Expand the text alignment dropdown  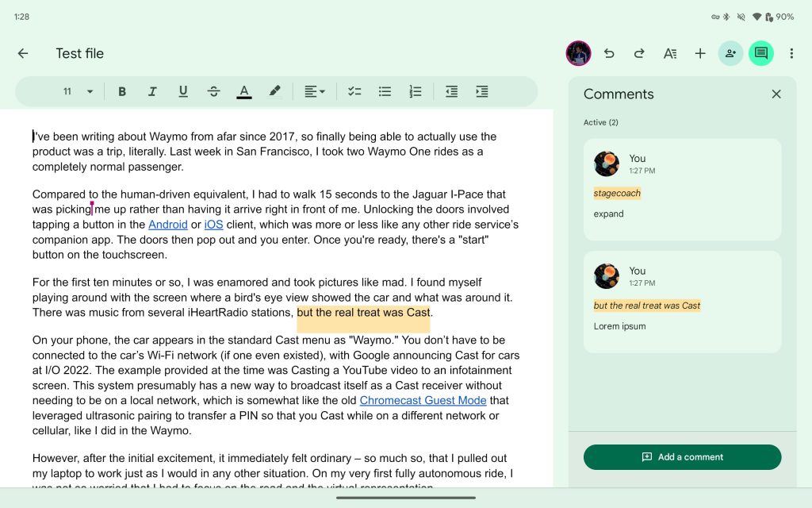(x=315, y=91)
